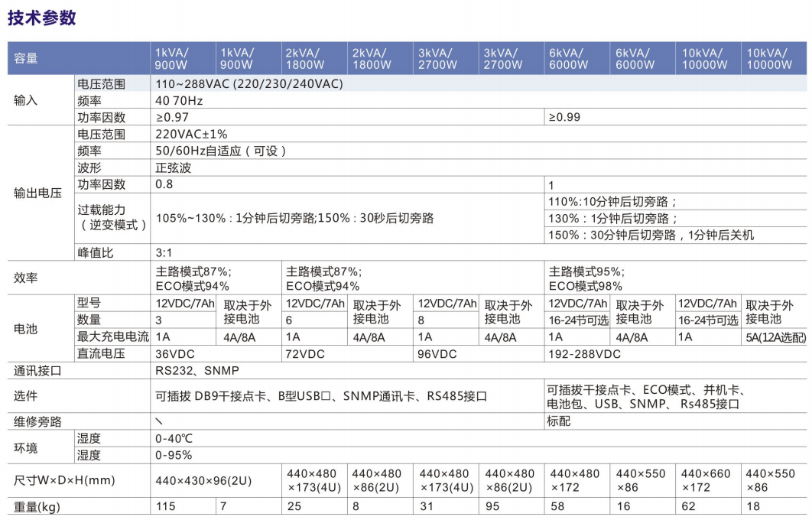Click the 输出电压 section label
The width and height of the screenshot is (812, 520).
coord(37,193)
